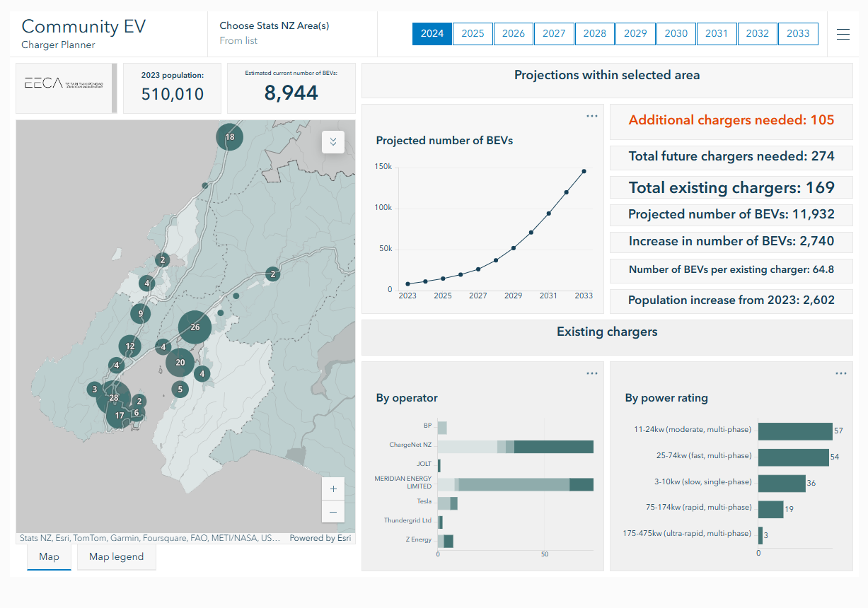Click the EECA logo
868x608 pixels.
tap(63, 83)
